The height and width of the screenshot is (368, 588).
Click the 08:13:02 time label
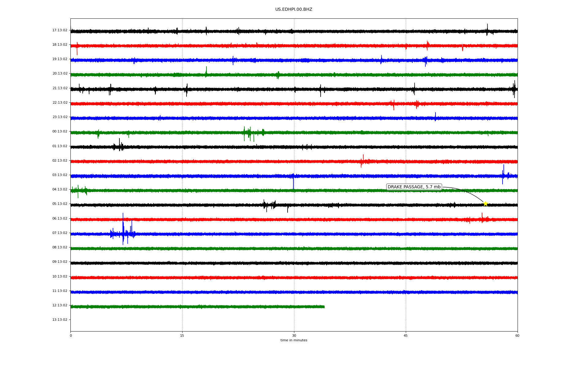(60, 247)
